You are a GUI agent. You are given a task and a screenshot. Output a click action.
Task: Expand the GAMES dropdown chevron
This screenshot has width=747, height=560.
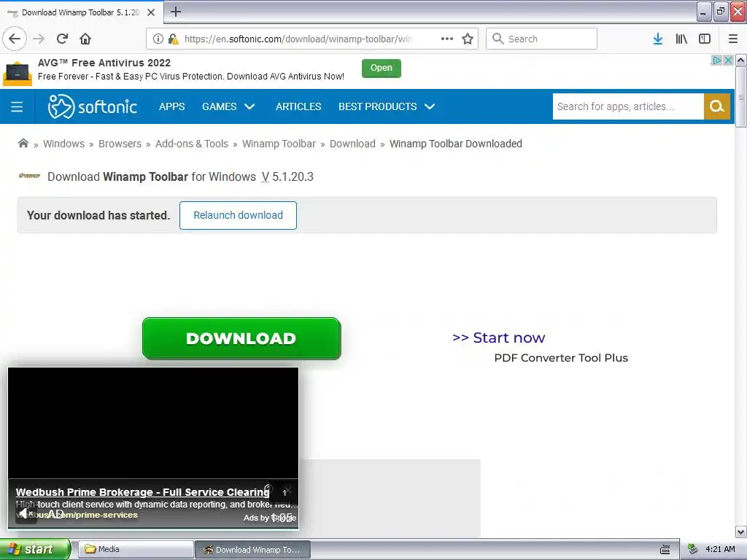[x=249, y=106]
